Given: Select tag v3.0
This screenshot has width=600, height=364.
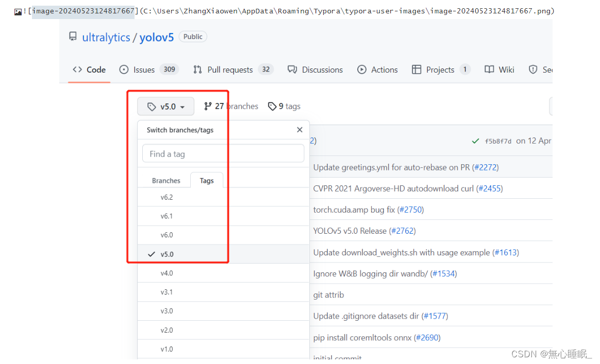Looking at the screenshot, I should [223, 311].
